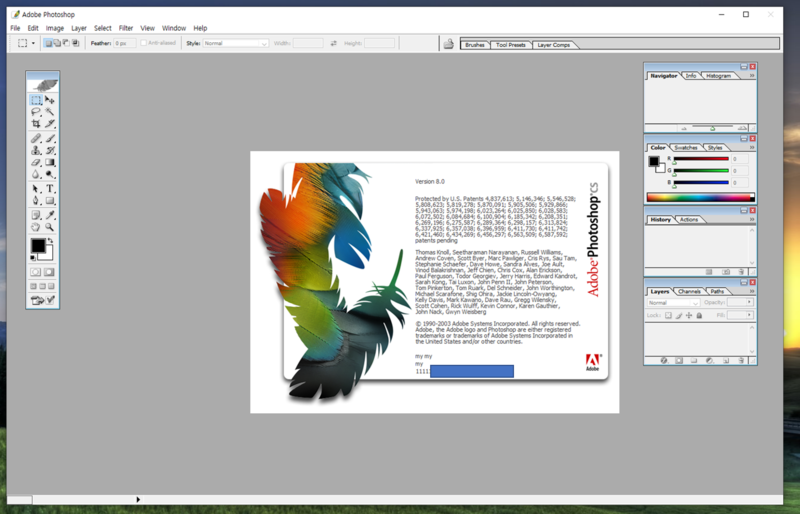
Task: Select the Healing Brush tool
Action: [36, 138]
